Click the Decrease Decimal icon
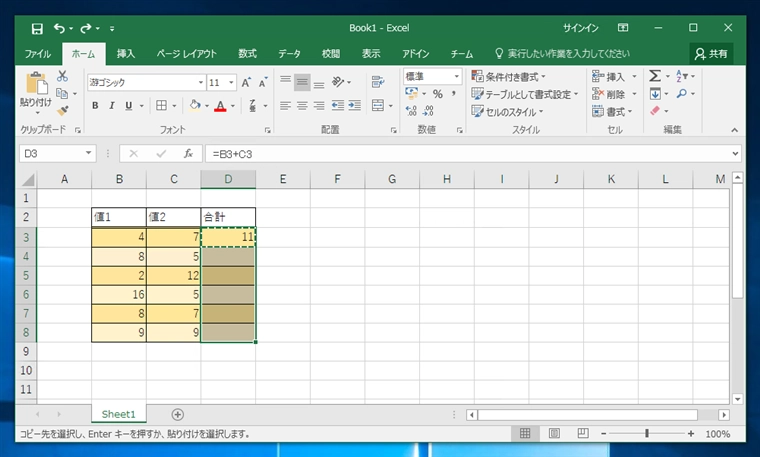Viewport: 760px width, 457px height. [428, 111]
